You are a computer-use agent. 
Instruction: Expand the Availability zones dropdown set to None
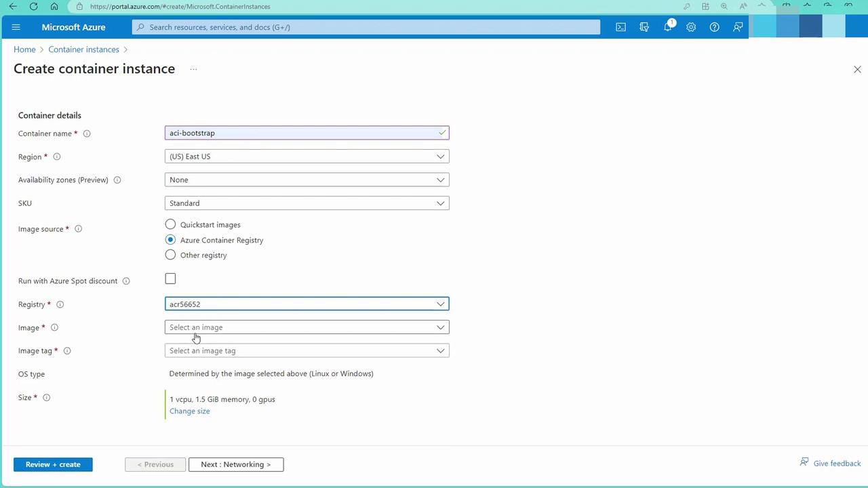click(x=307, y=180)
